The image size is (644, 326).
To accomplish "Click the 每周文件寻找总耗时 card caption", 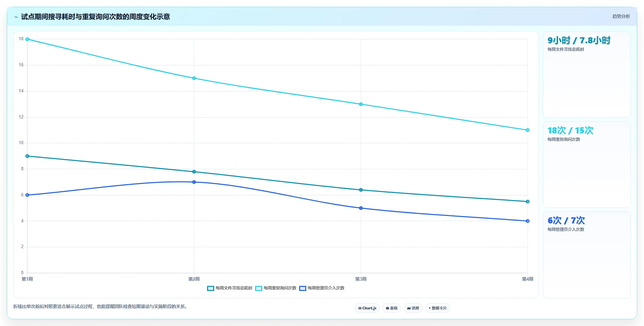I will tap(566, 49).
